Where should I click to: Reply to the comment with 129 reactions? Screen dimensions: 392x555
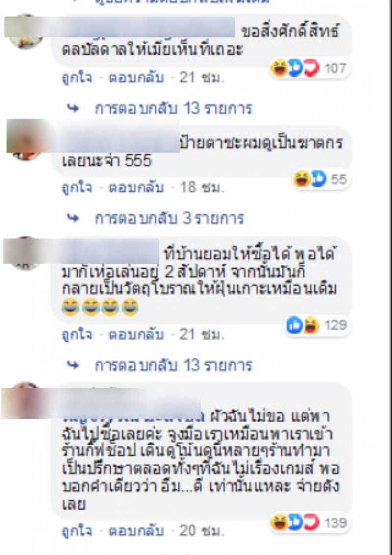tap(136, 334)
